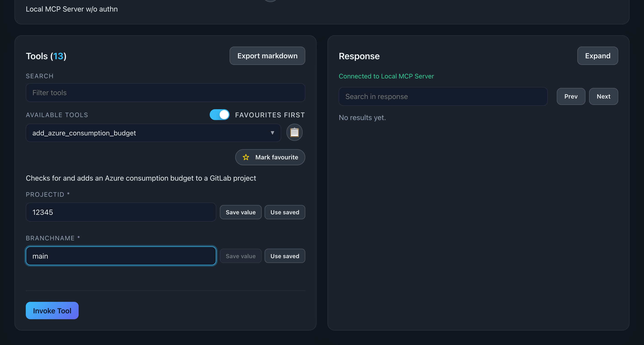Click Prev in response search
The image size is (644, 345).
click(x=571, y=96)
